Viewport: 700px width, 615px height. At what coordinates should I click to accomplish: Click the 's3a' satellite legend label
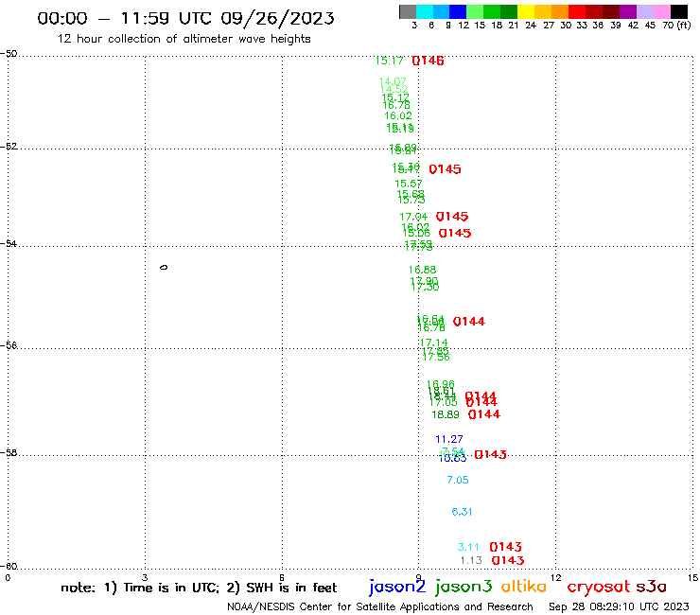click(652, 588)
